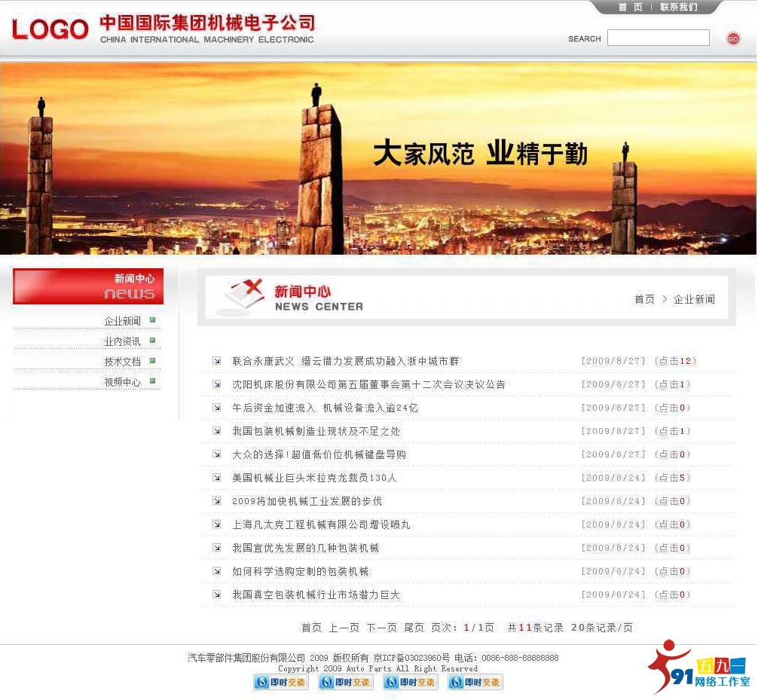Click the first instant chat icon in footer
The height and width of the screenshot is (700, 758).
point(280,682)
